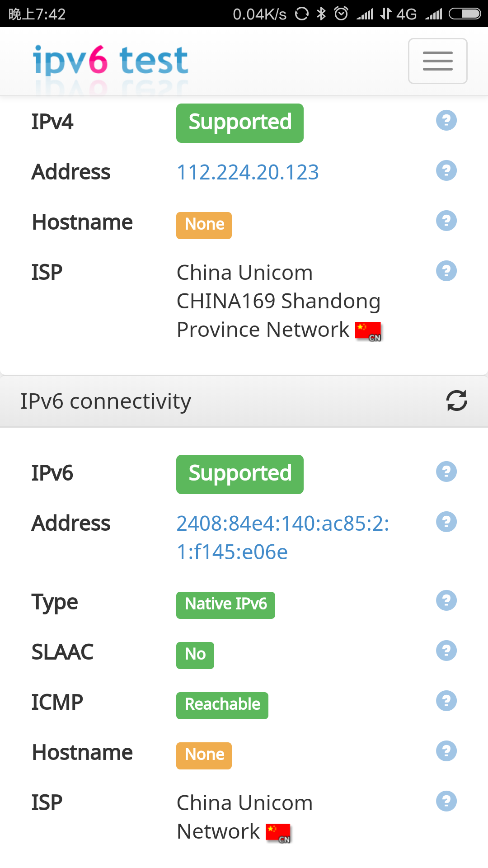The width and height of the screenshot is (488, 868).
Task: Open help info for the Hostname field
Action: [446, 220]
